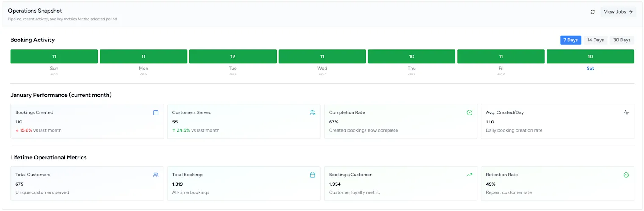
Task: Click the users icon in Total Customers
Action: [x=156, y=175]
